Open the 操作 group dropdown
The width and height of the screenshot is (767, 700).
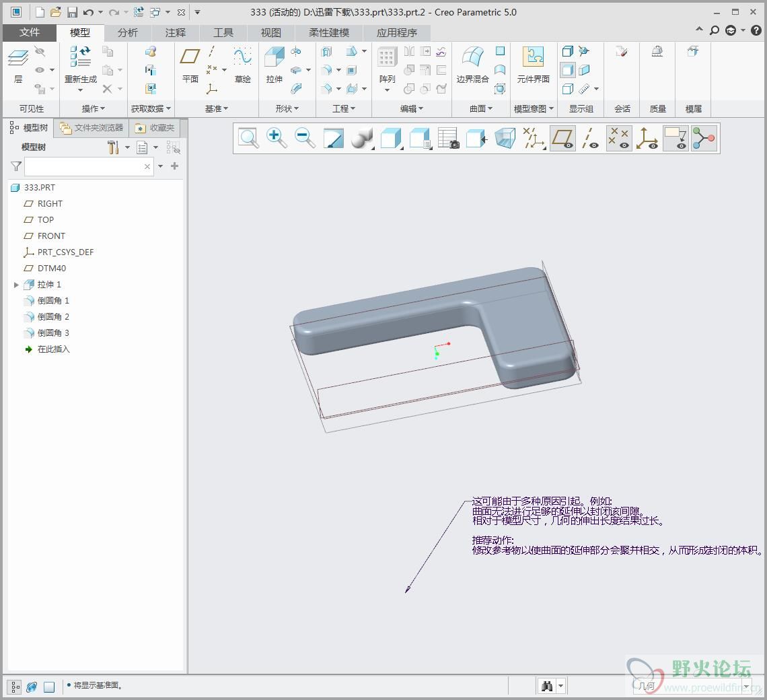93,108
